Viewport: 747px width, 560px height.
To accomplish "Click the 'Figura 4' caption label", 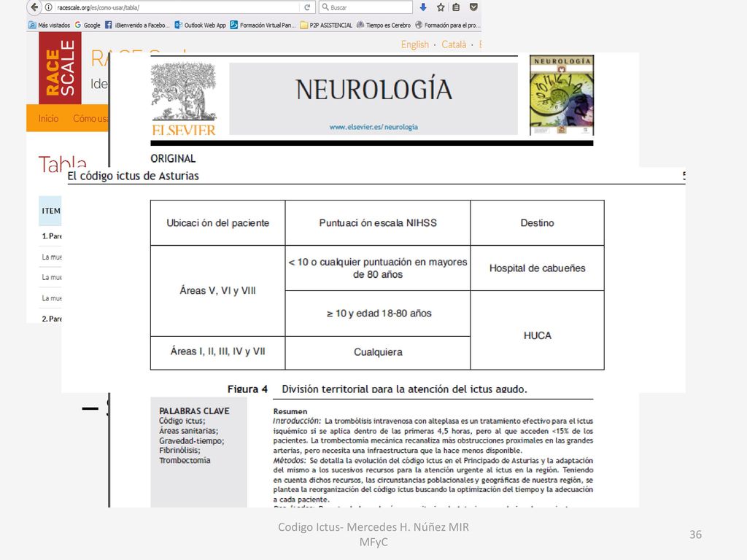I will pos(248,389).
